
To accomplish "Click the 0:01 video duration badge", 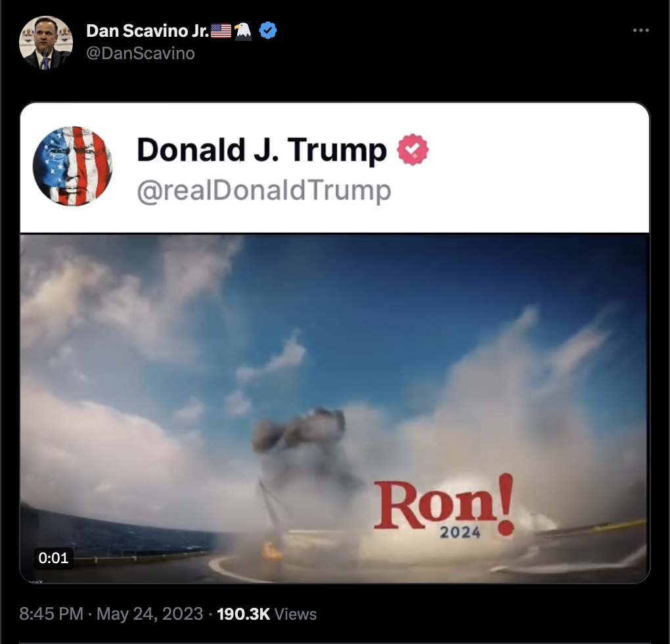I will (x=53, y=558).
